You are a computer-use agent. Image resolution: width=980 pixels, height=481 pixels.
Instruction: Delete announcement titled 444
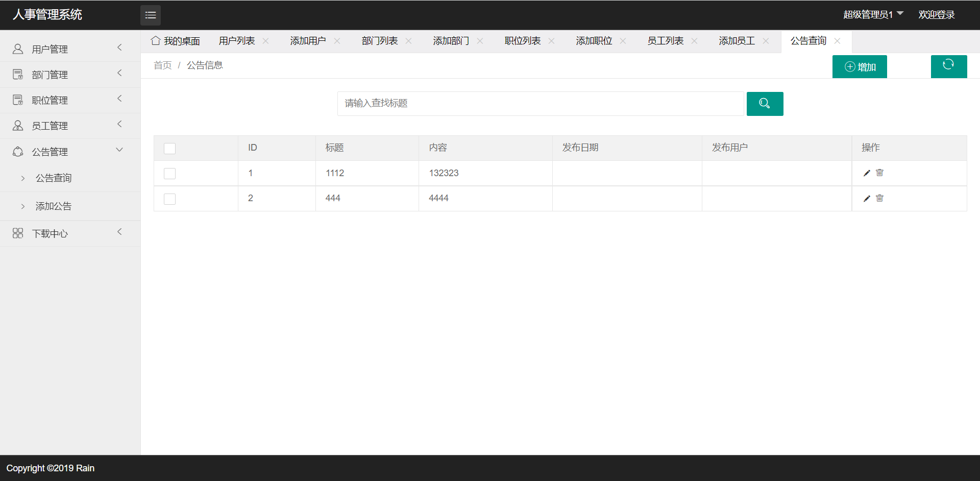point(879,198)
